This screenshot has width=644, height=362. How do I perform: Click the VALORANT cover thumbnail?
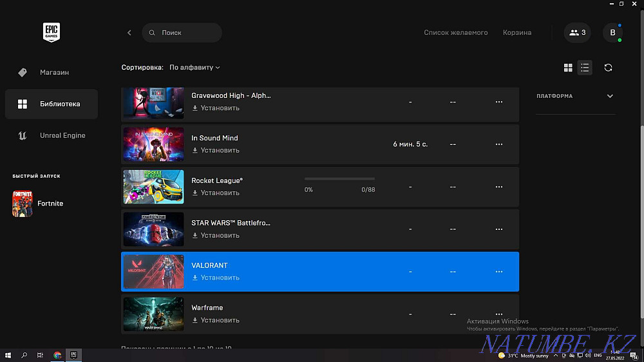point(154,272)
